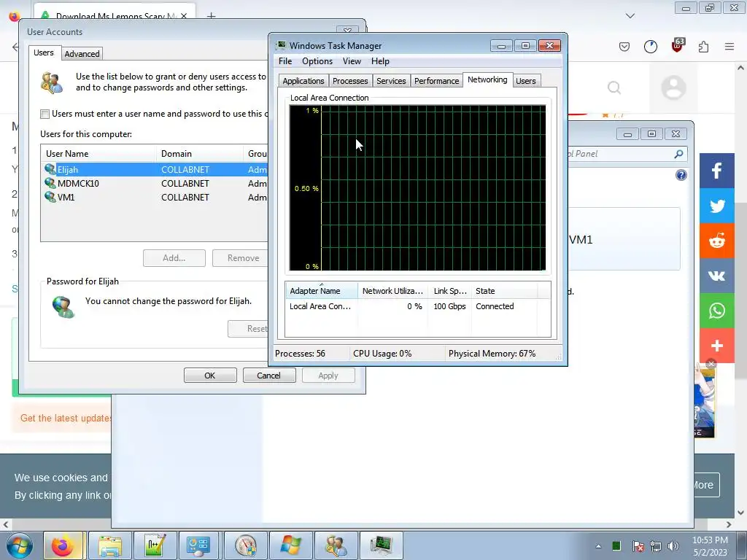Image resolution: width=747 pixels, height=560 pixels.
Task: Open Firefox list all tabs chevron
Action: pyautogui.click(x=630, y=16)
